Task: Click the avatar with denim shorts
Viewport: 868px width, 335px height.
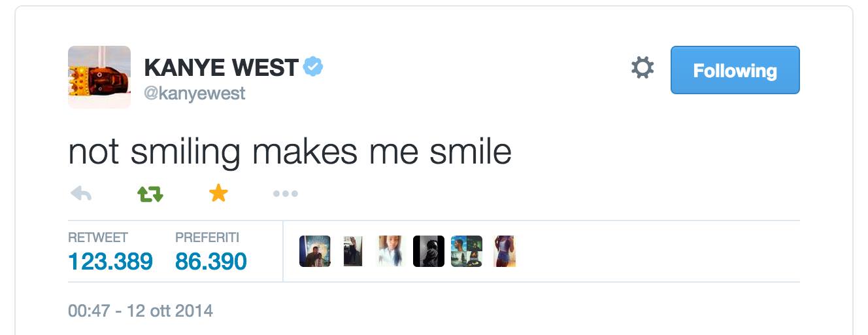Action: coord(504,251)
